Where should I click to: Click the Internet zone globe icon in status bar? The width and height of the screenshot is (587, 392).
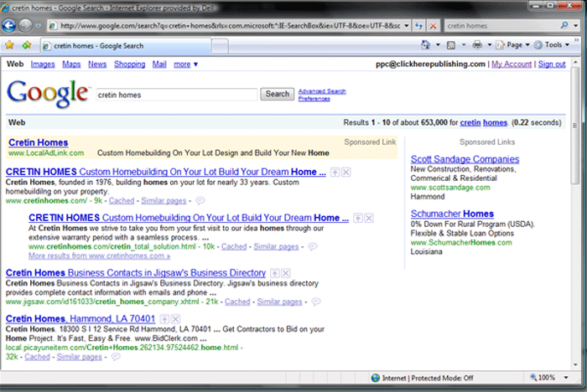pos(376,378)
